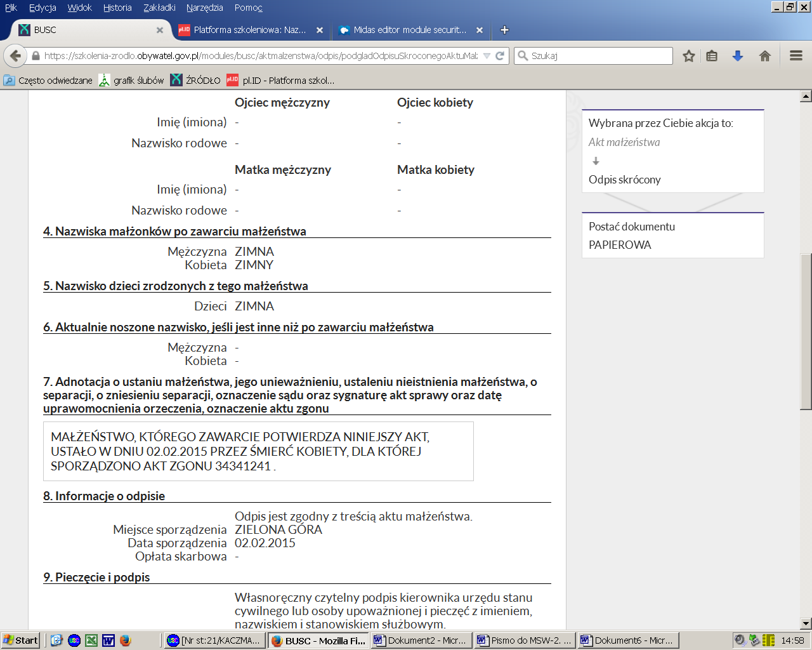Image resolution: width=812 pixels, height=650 pixels.
Task: Close the Platforma szkoleniowa tab
Action: pos(320,30)
